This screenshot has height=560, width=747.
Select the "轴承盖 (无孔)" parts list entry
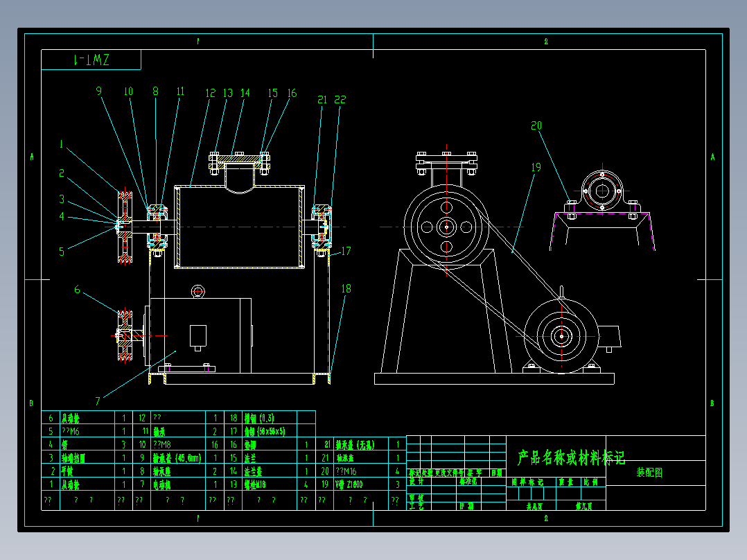(355, 444)
